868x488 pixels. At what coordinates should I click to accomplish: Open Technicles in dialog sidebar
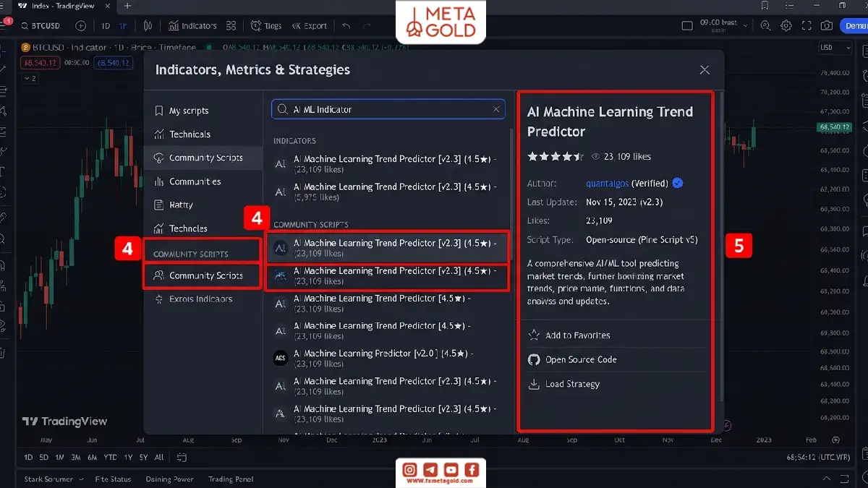click(203, 228)
